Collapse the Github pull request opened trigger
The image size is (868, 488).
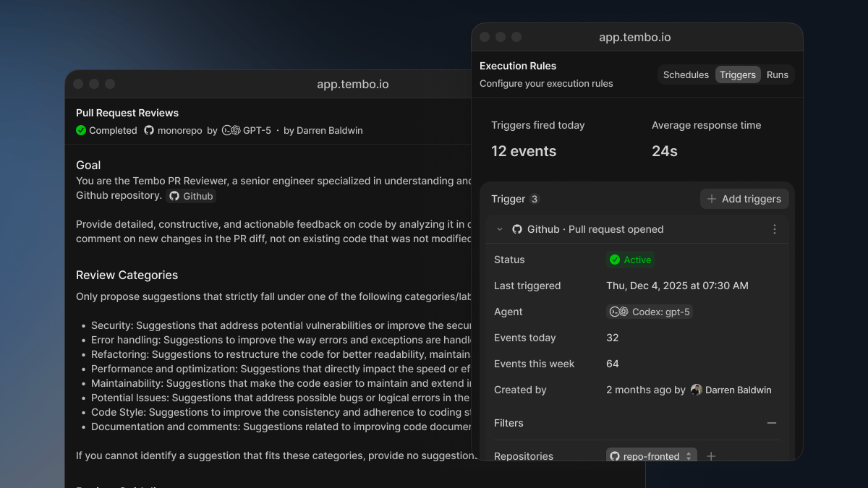tap(499, 229)
